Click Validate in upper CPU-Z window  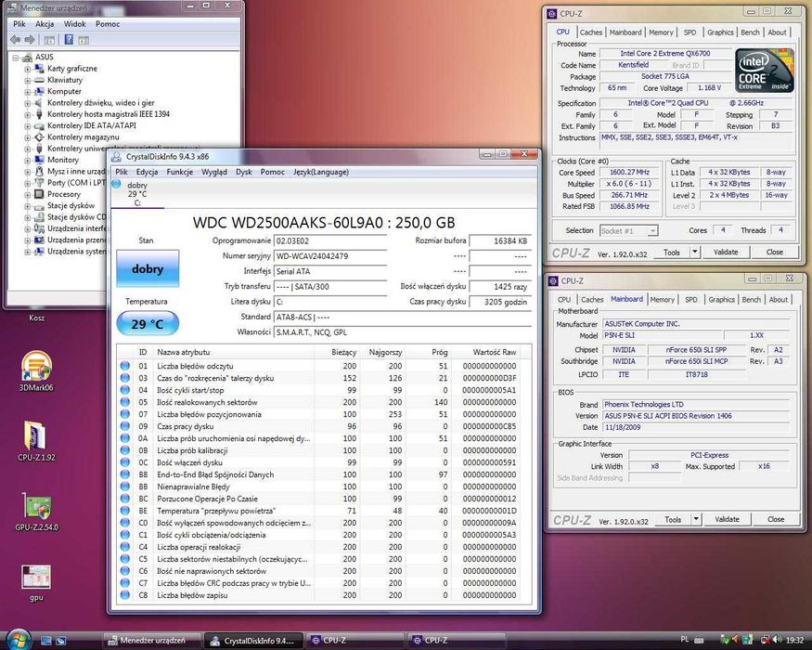pos(726,253)
